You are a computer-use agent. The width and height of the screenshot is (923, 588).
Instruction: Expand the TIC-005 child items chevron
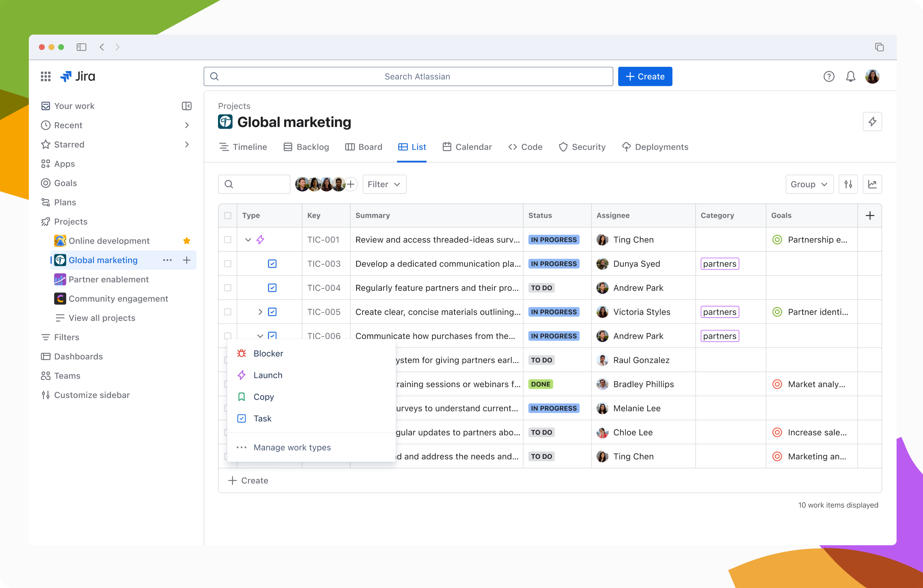tap(261, 312)
